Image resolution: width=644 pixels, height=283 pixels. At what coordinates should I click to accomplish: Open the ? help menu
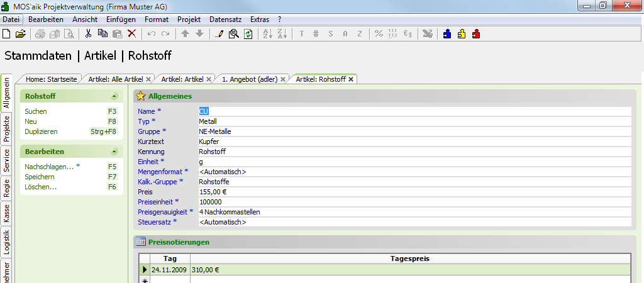pos(280,19)
